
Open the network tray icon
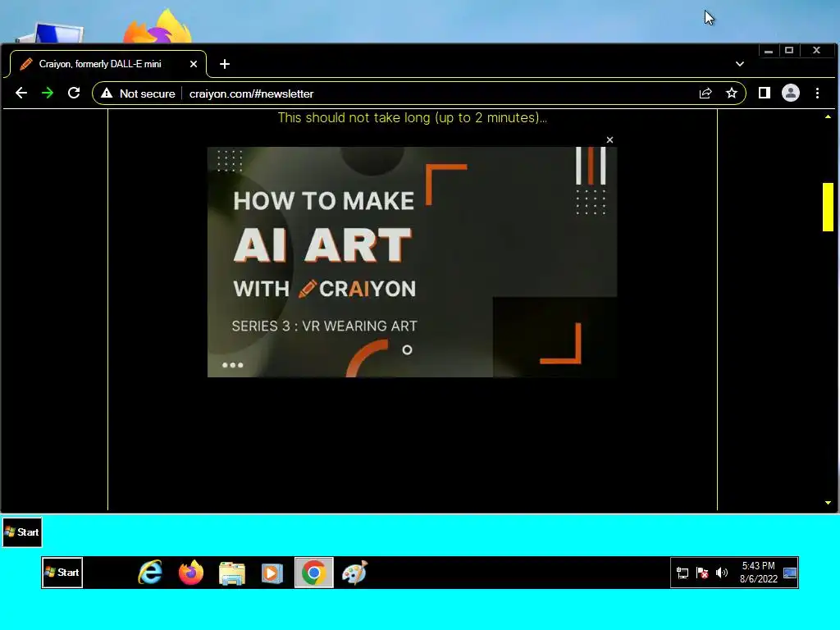682,573
